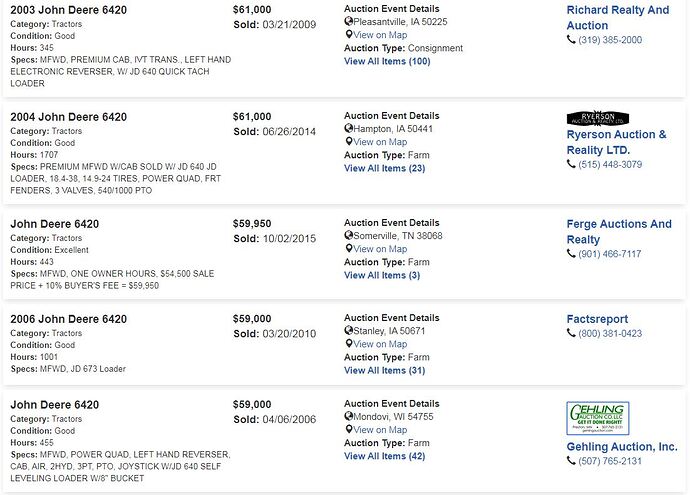Image resolution: width=690 pixels, height=495 pixels.
Task: Open View All Items (23) link
Action: (x=385, y=168)
